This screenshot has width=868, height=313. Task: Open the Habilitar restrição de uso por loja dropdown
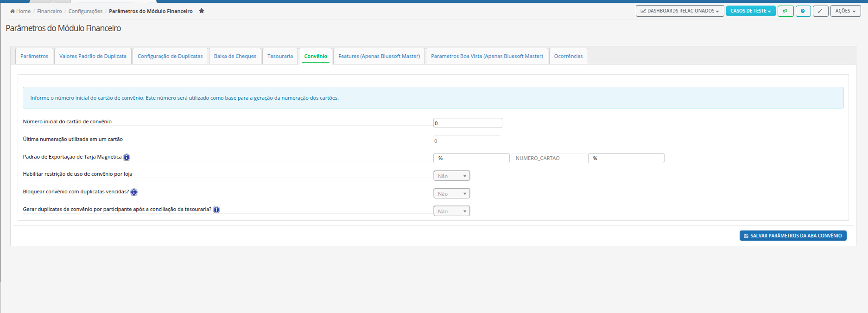[452, 176]
